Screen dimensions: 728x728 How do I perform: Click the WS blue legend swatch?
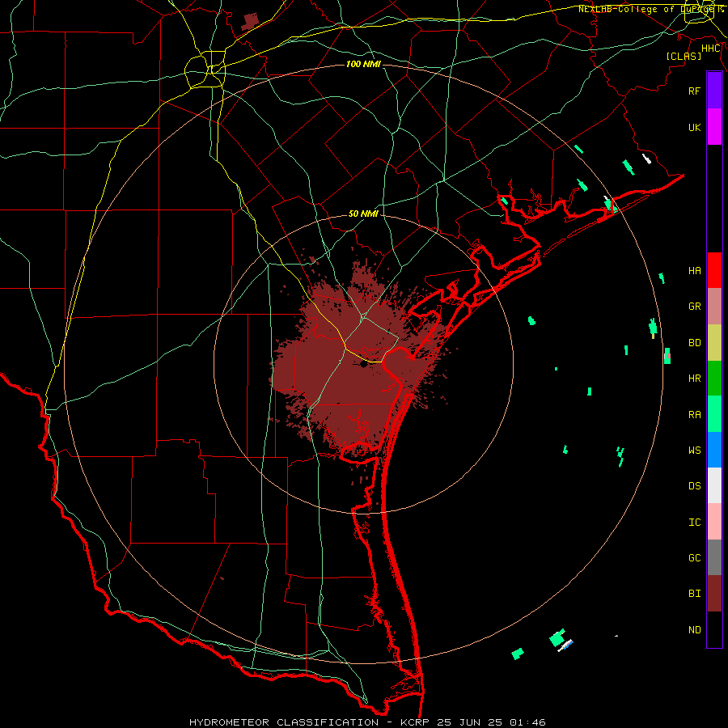point(714,450)
